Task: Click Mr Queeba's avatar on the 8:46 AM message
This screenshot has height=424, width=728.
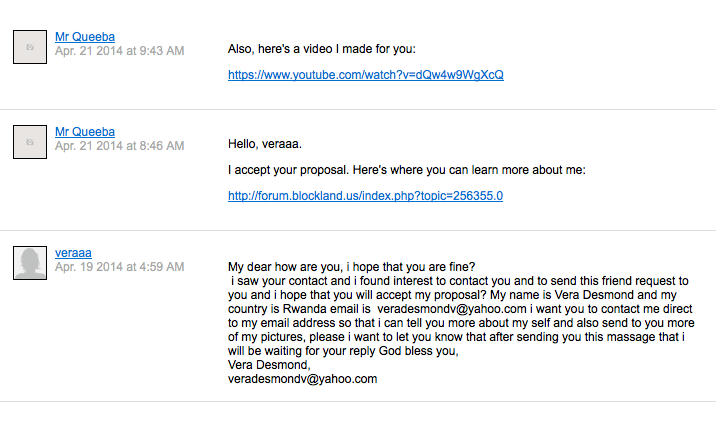Action: pos(30,142)
